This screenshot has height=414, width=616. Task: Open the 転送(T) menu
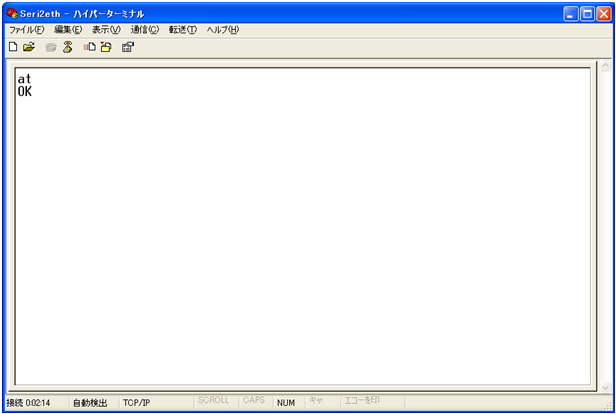[x=183, y=30]
